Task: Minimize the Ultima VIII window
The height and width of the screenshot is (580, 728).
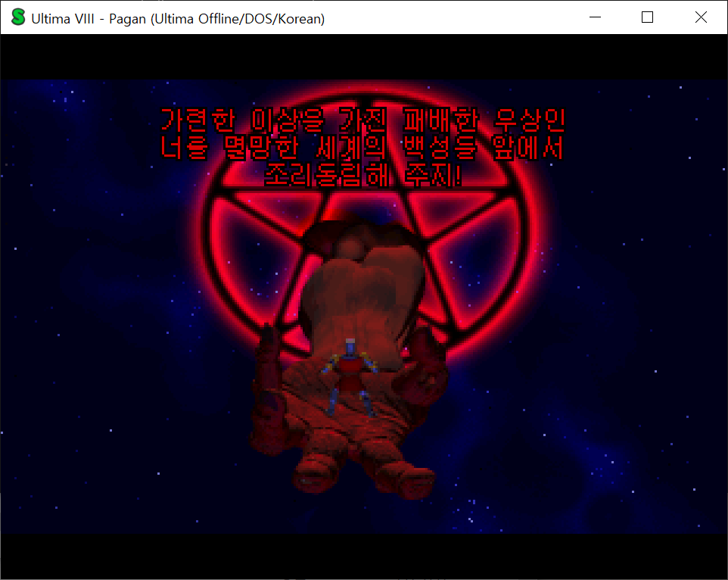Action: point(595,17)
